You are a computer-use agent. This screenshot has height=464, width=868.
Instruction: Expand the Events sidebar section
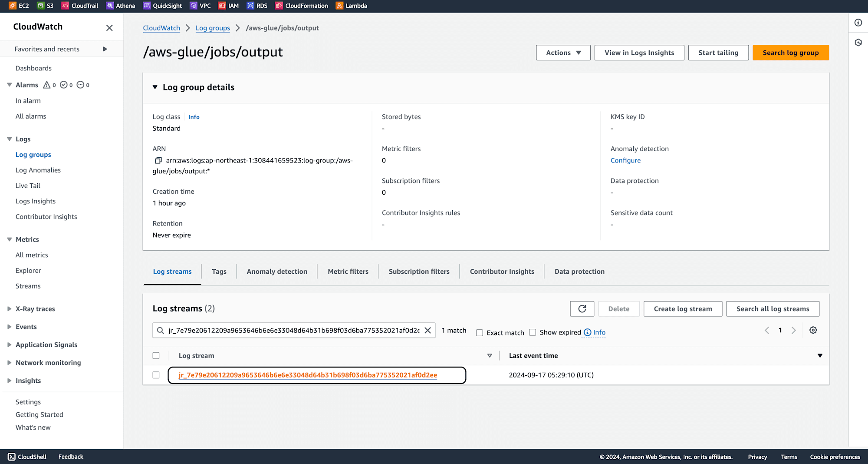[9, 327]
